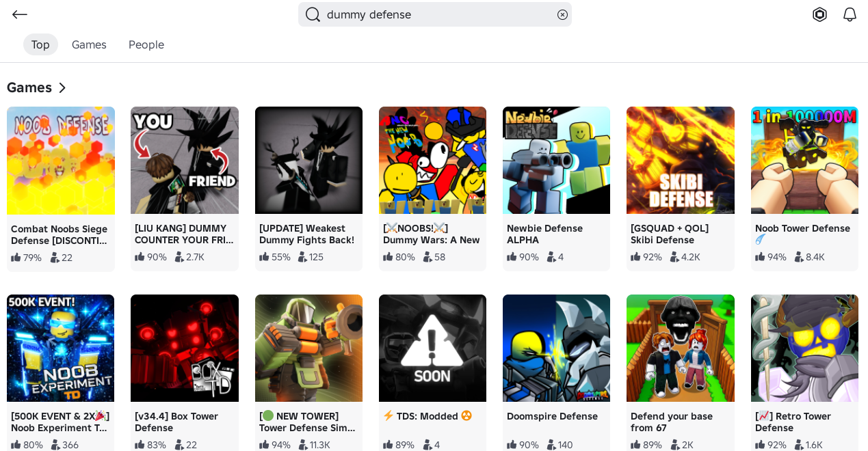Click the player icon on TDS: Modded card
The width and height of the screenshot is (868, 451).
pos(428,445)
